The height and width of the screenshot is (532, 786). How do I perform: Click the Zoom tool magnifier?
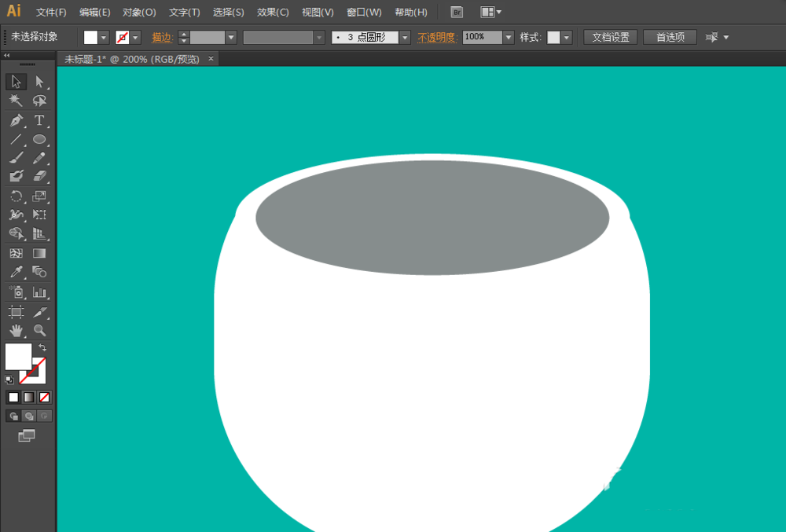39,331
